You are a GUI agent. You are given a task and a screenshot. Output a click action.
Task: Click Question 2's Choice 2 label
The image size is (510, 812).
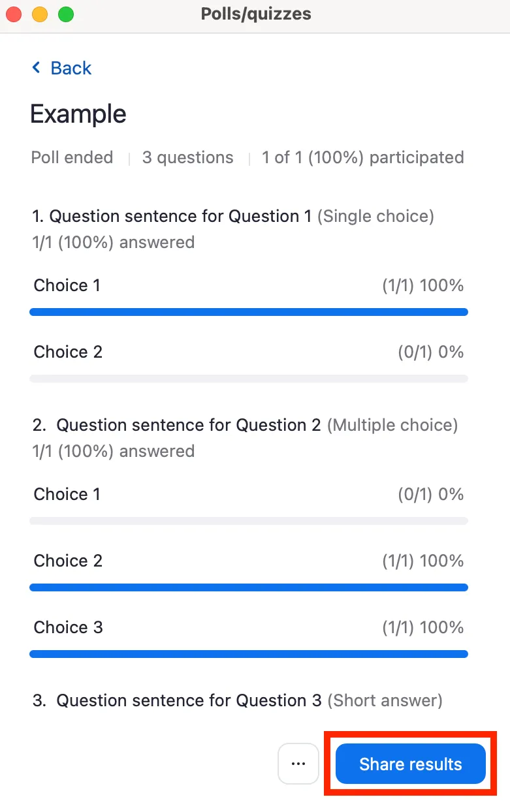point(68,561)
